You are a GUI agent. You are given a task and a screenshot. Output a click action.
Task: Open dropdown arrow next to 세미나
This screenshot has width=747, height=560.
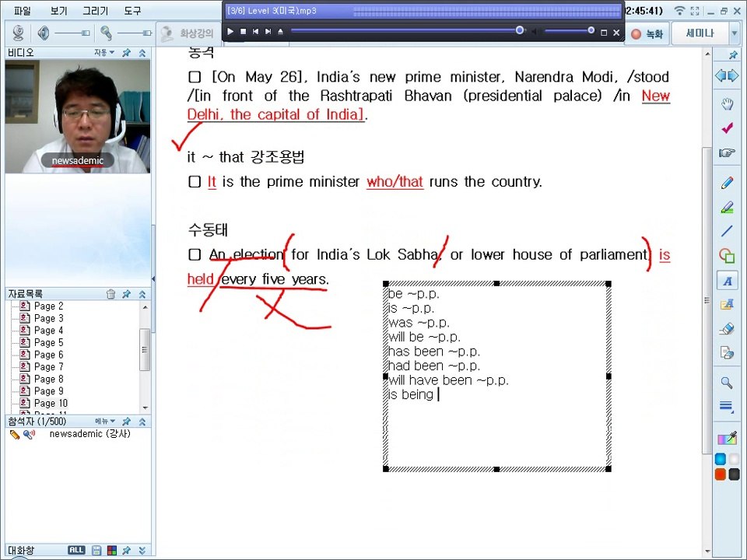pos(734,33)
